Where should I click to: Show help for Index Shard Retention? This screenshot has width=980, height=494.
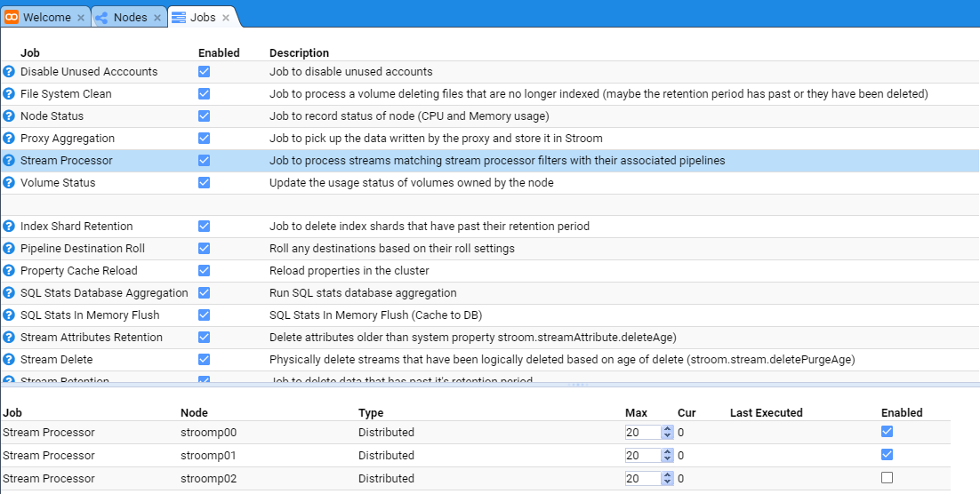click(9, 227)
